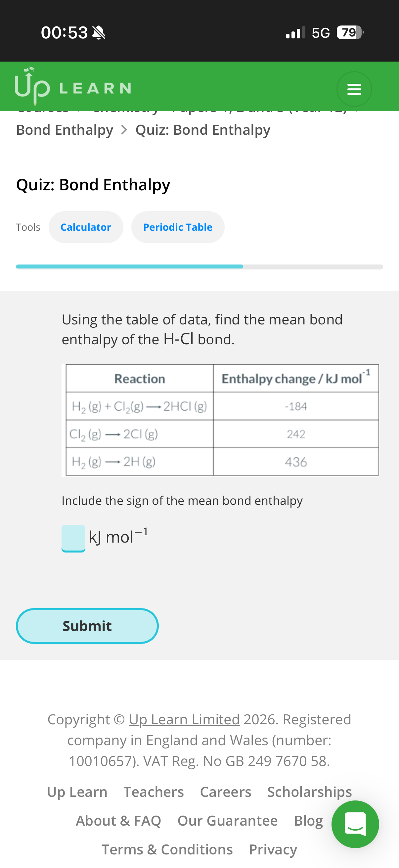Go to Bond Enthalpy breadcrumb
399x868 pixels.
[x=65, y=130]
